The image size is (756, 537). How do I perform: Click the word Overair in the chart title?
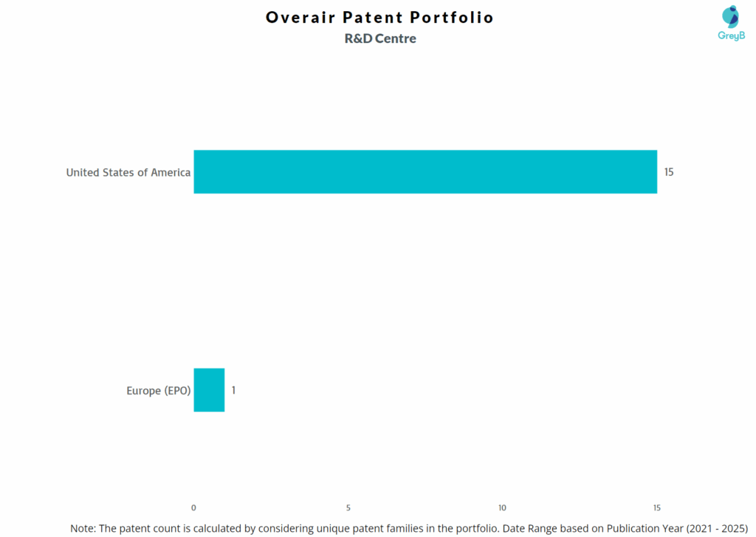point(300,17)
